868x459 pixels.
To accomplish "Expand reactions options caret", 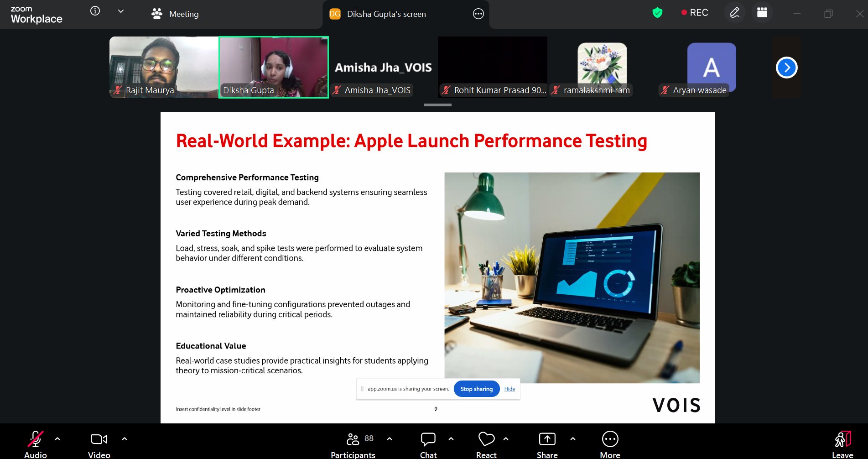I will [x=506, y=439].
